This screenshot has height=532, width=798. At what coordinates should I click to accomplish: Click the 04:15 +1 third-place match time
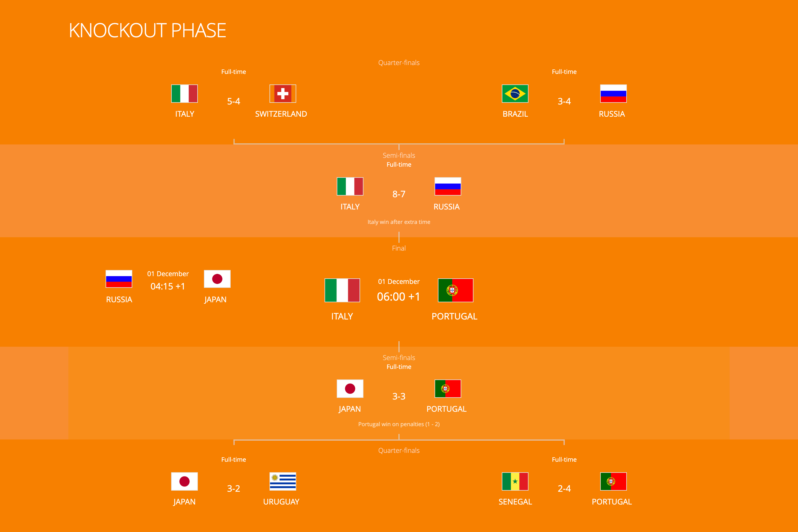(x=168, y=286)
